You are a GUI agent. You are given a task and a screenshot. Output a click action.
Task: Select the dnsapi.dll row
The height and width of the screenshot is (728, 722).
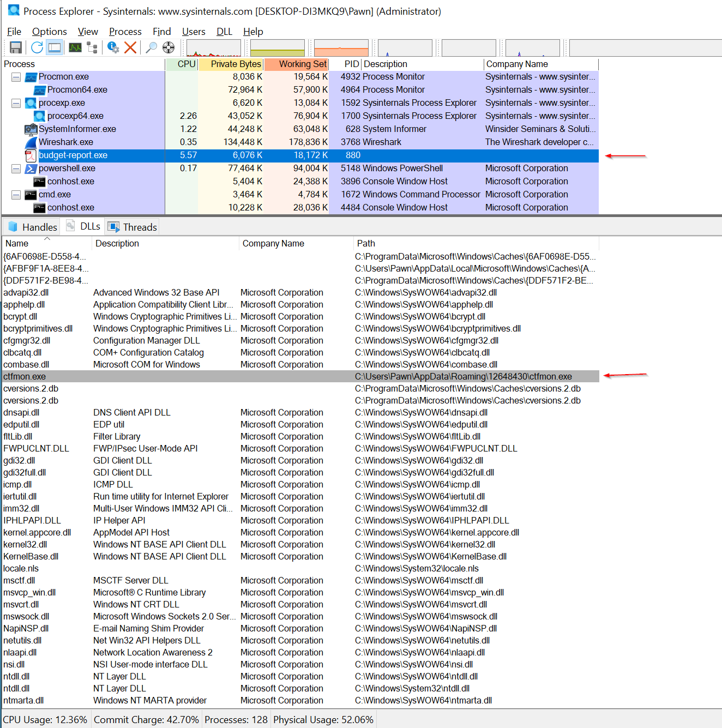point(300,413)
